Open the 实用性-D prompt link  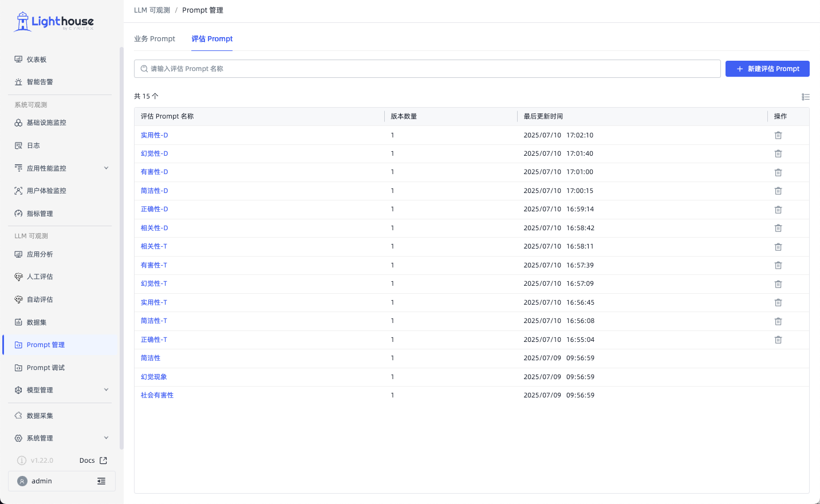[x=155, y=135]
